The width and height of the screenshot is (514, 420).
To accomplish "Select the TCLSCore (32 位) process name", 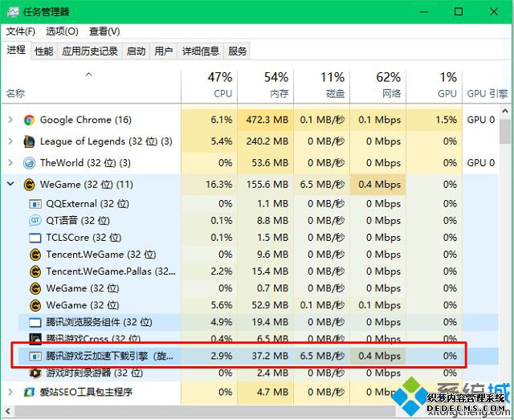I will [84, 238].
